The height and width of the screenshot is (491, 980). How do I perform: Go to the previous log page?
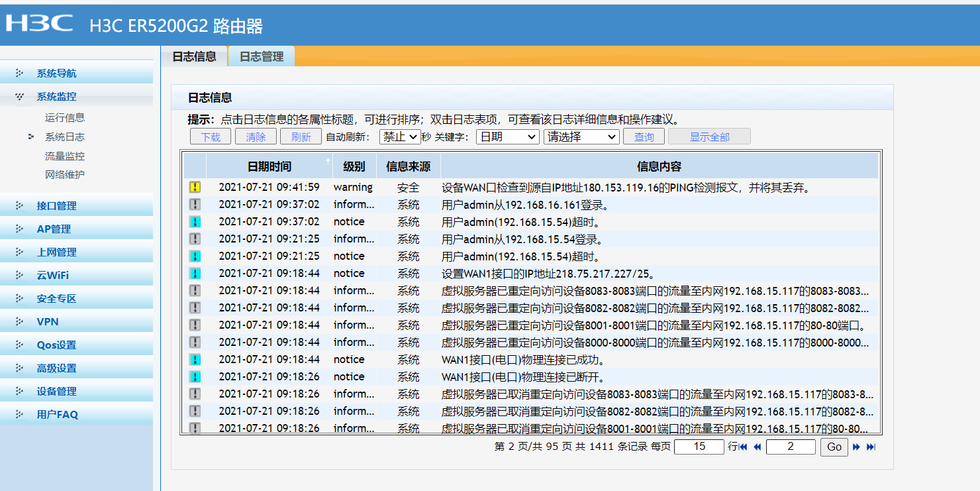click(x=757, y=447)
